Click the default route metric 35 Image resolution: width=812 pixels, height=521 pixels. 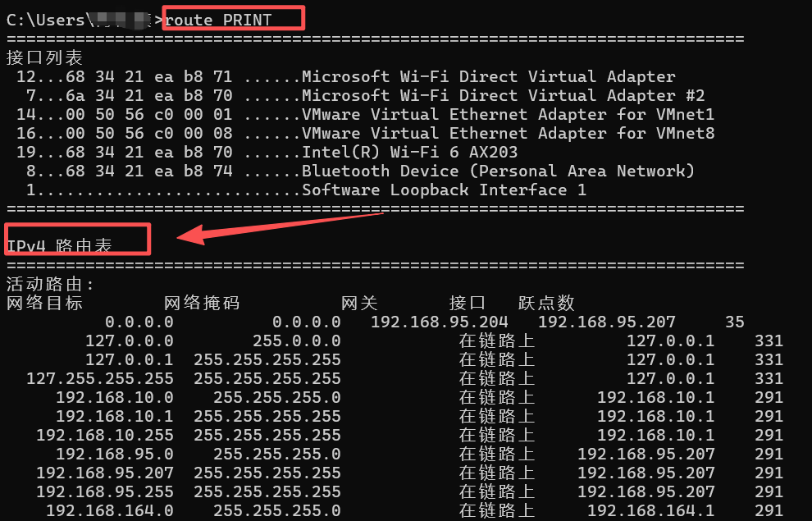[x=734, y=322]
